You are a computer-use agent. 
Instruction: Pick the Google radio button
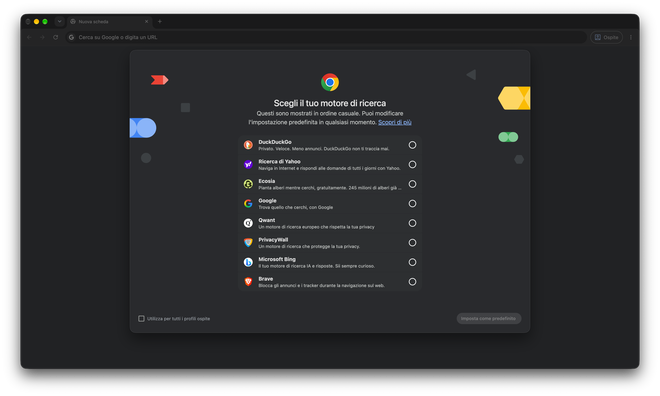pos(412,204)
